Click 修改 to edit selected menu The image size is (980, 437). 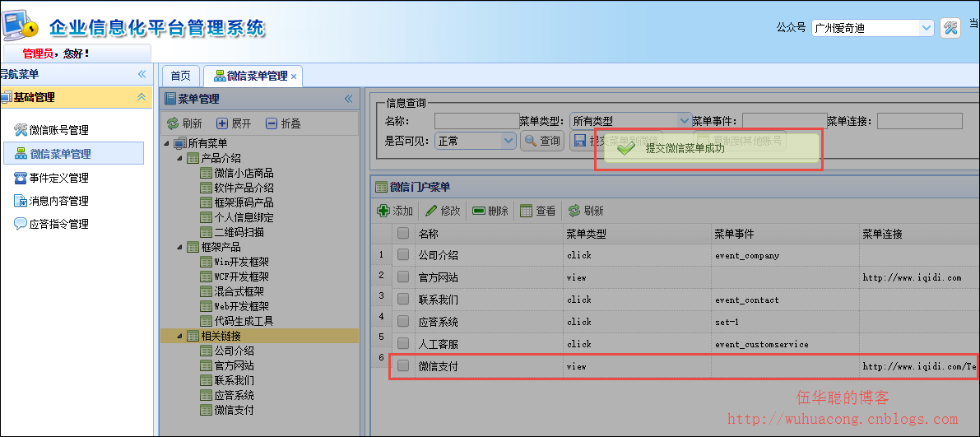pos(443,211)
